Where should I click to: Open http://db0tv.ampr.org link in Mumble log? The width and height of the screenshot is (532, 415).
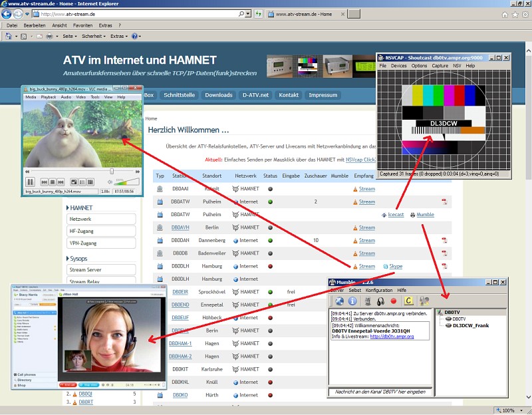pyautogui.click(x=392, y=337)
